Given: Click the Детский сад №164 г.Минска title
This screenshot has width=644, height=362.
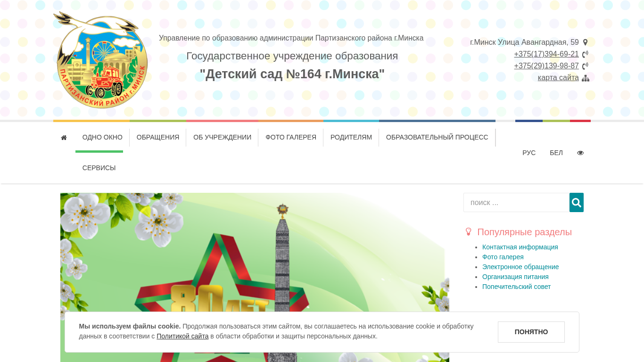Looking at the screenshot, I should click(292, 74).
